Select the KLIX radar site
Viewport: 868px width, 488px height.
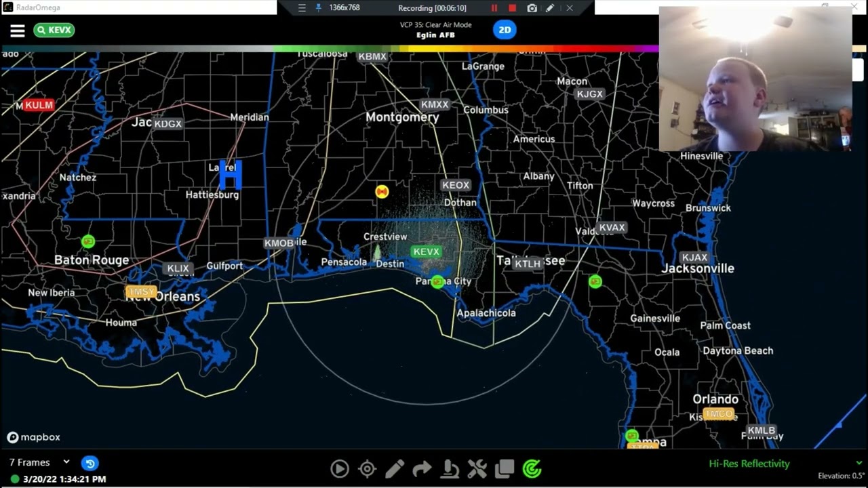coord(178,269)
